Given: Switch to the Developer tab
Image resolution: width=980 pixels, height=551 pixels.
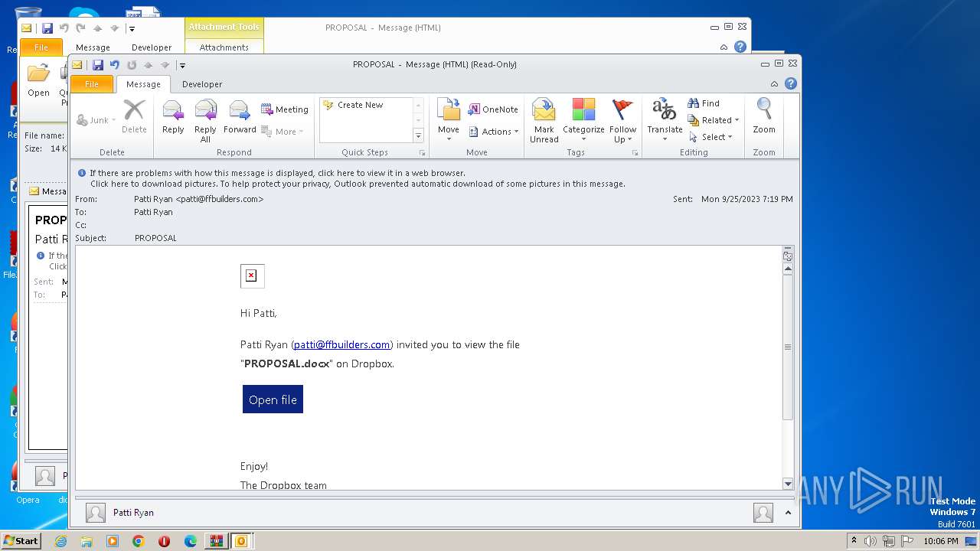Looking at the screenshot, I should (202, 84).
